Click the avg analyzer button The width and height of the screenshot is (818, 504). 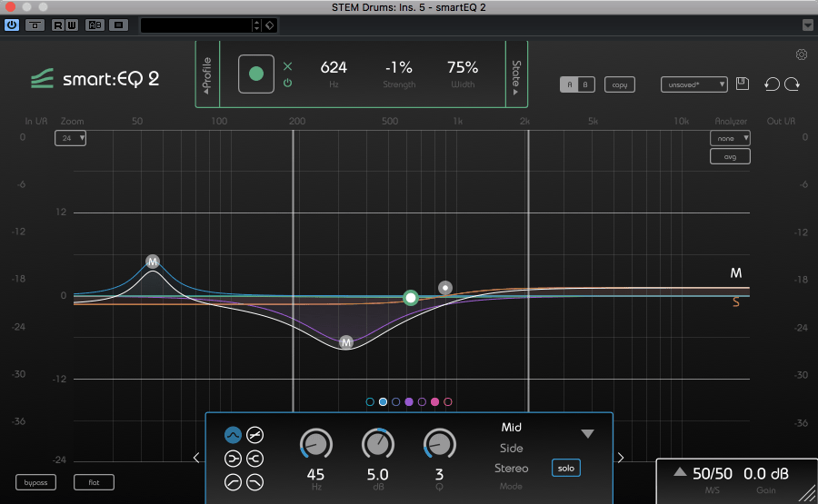(x=730, y=156)
